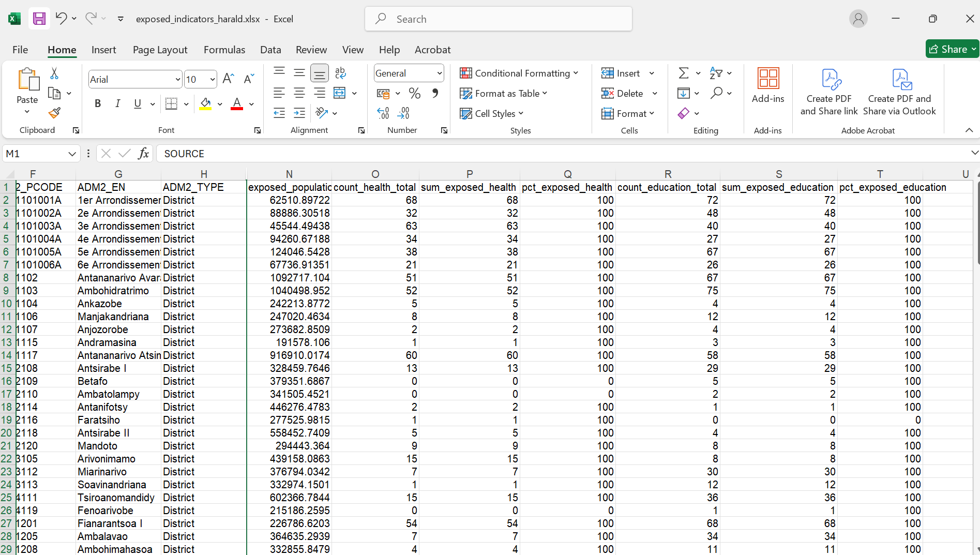The height and width of the screenshot is (555, 980).
Task: Apply the Format Painter
Action: [x=53, y=112]
